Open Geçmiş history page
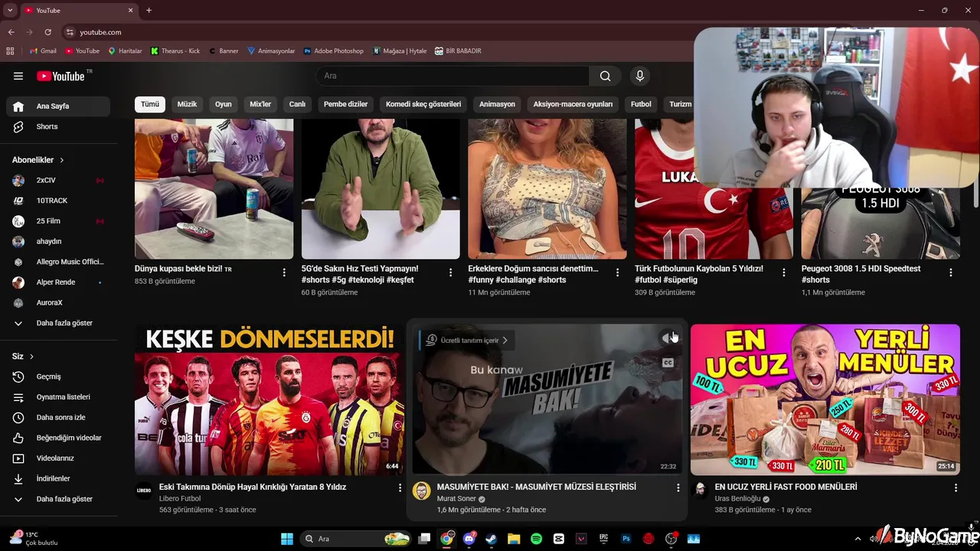 pyautogui.click(x=58, y=377)
